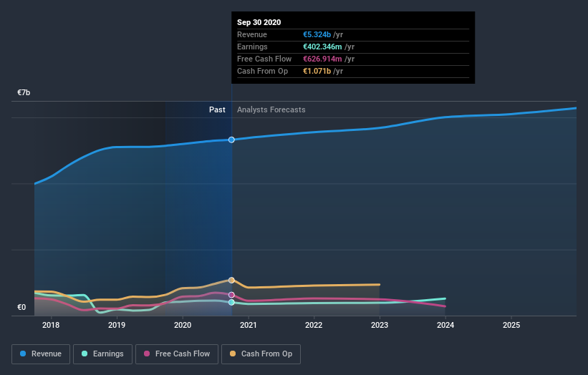Select the Earnings data point marker
Screen dimensions: 588x375
pos(231,302)
